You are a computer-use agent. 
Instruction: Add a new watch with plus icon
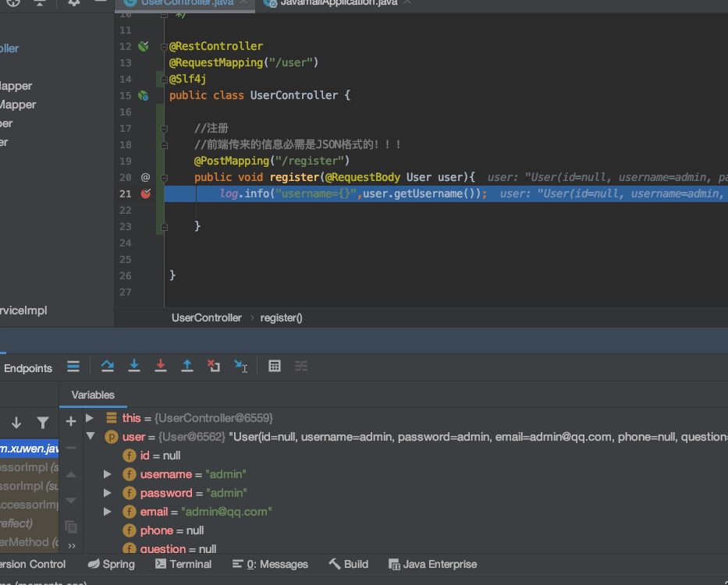tap(71, 421)
